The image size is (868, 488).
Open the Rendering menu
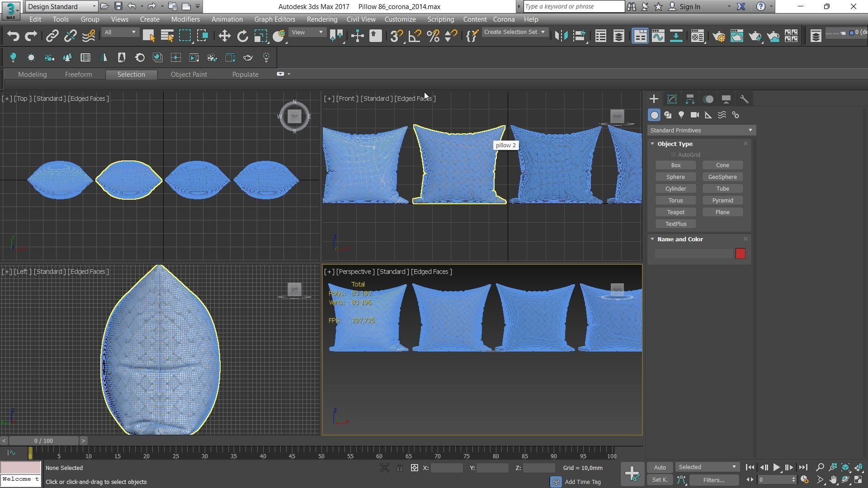point(322,19)
